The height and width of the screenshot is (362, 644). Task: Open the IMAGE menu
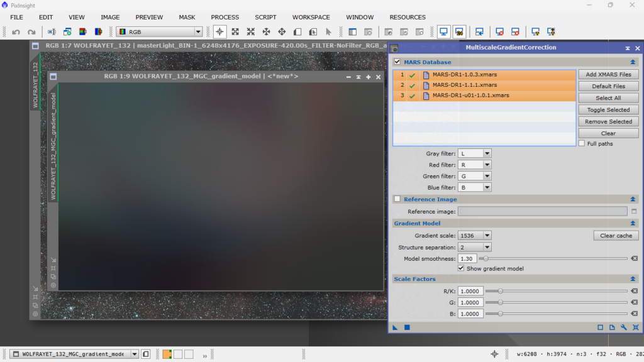click(x=110, y=17)
